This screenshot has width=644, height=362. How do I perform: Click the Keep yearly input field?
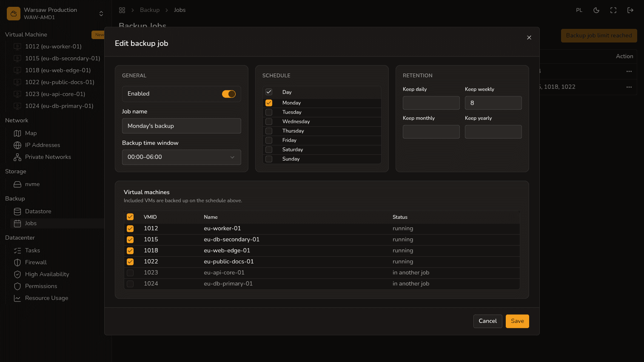click(x=493, y=132)
